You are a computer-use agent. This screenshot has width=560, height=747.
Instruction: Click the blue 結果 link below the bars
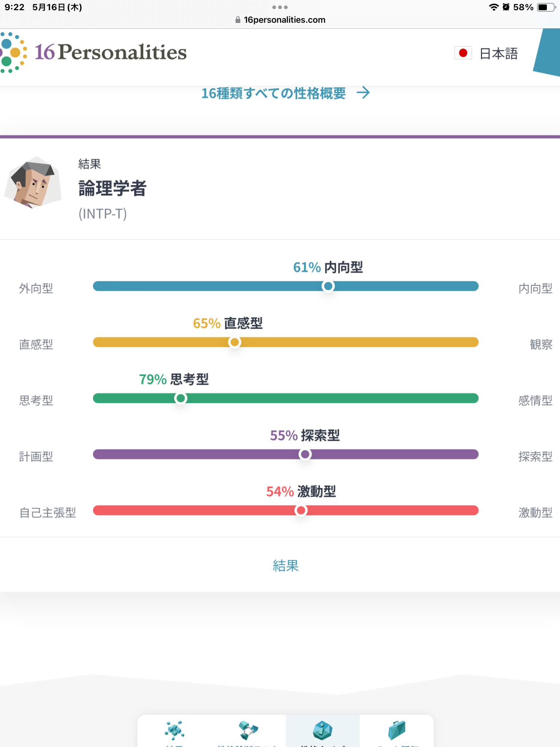pos(286,566)
